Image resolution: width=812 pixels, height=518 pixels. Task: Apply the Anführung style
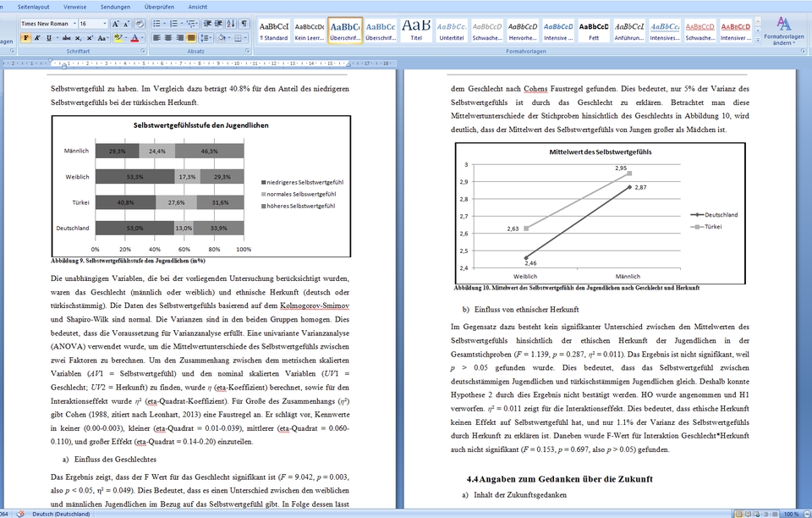pos(629,30)
